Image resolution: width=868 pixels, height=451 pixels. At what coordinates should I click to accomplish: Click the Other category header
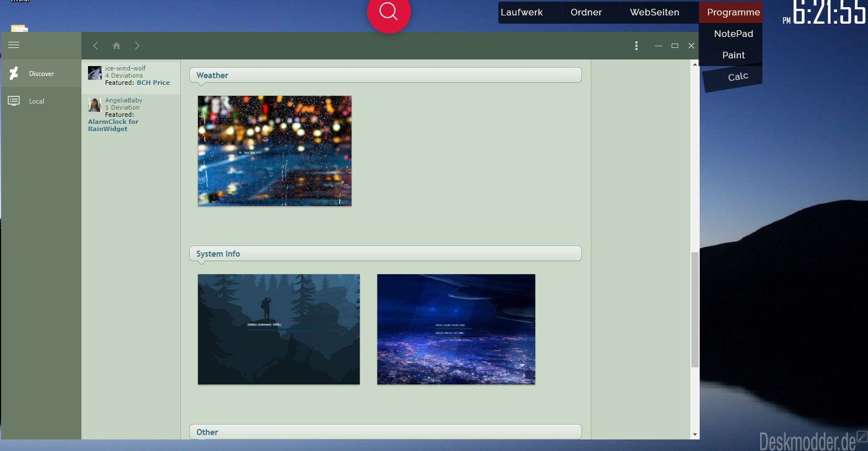(386, 432)
